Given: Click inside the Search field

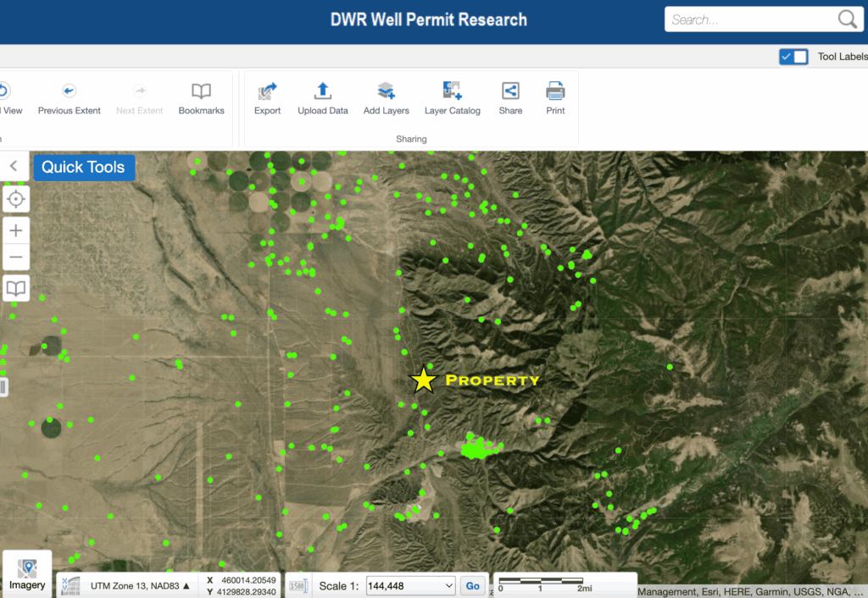Looking at the screenshot, I should click(x=750, y=20).
